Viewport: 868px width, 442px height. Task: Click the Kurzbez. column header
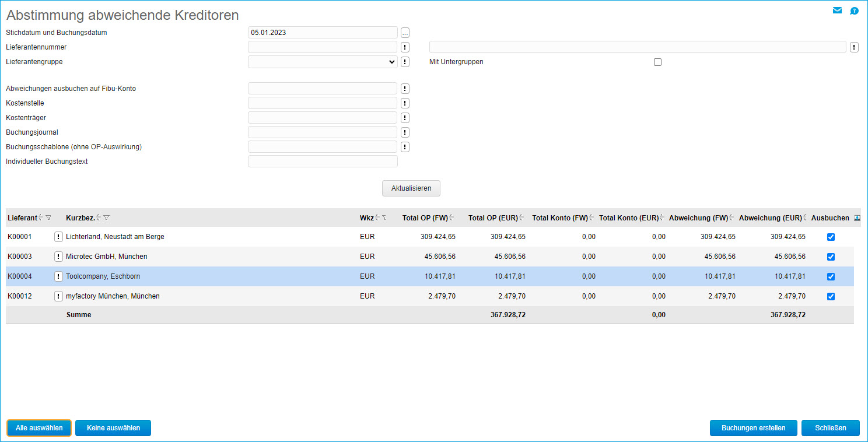tap(80, 218)
